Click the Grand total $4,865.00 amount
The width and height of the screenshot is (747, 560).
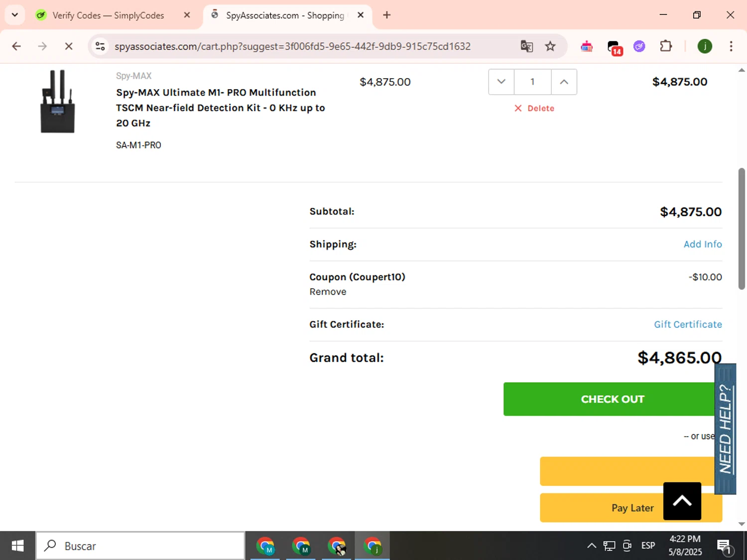(679, 357)
